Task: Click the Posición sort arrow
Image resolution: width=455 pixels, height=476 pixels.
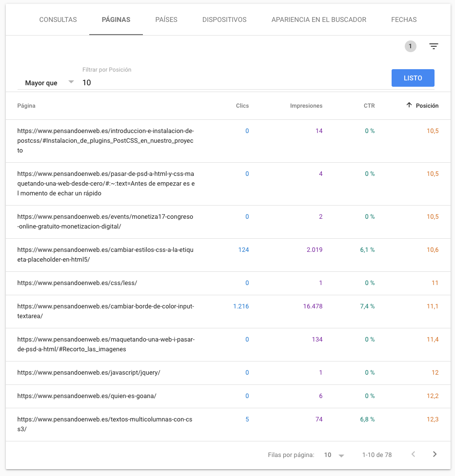Action: pos(409,105)
